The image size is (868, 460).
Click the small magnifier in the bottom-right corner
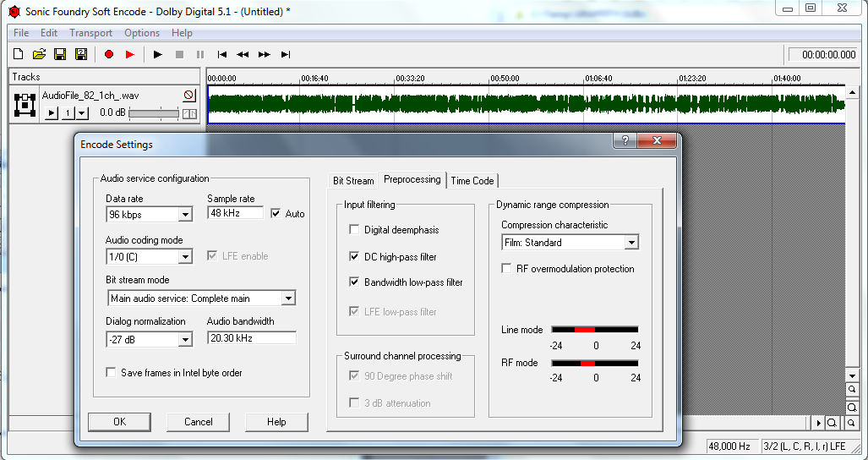[851, 423]
